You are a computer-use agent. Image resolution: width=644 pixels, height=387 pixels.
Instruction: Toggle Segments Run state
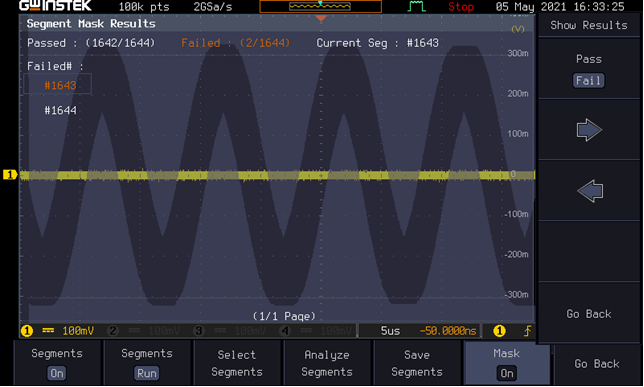147,363
